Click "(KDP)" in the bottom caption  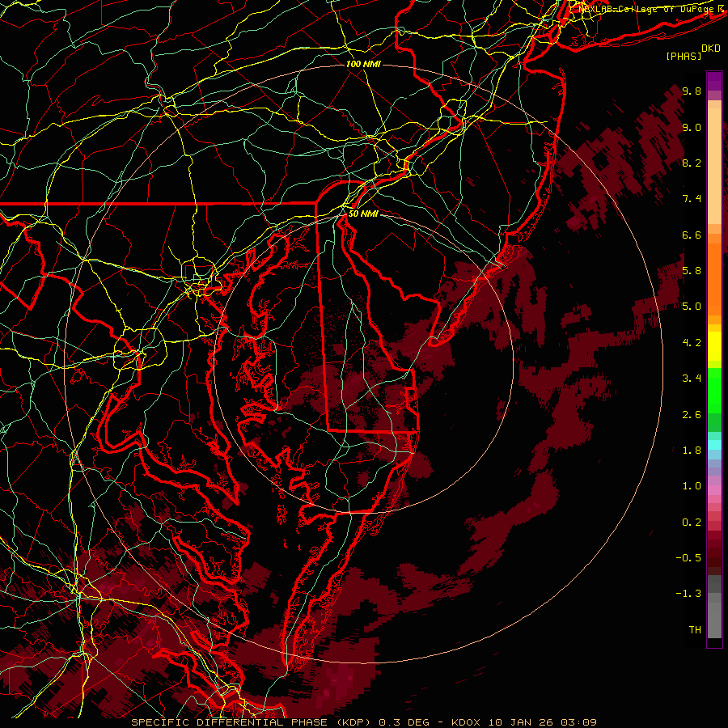(x=353, y=722)
